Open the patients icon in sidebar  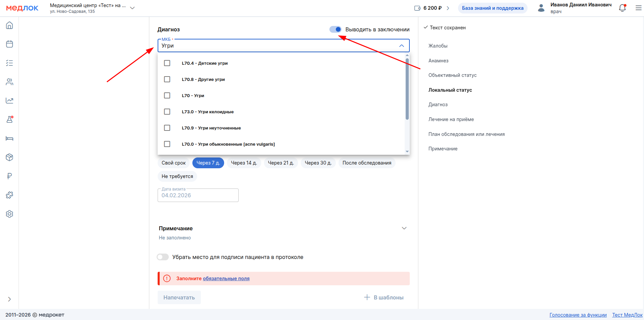click(x=9, y=82)
